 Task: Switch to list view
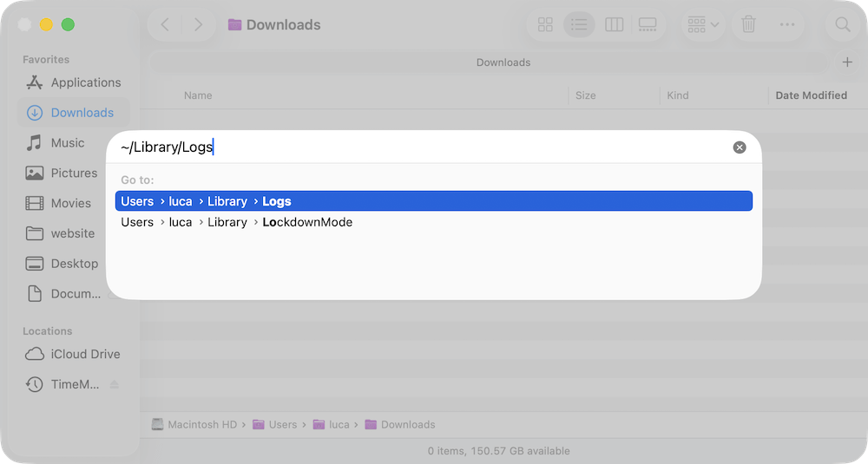coord(579,24)
